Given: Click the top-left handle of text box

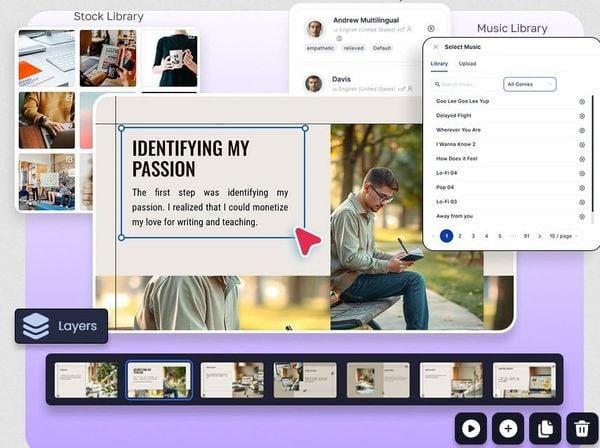Looking at the screenshot, I should click(122, 128).
